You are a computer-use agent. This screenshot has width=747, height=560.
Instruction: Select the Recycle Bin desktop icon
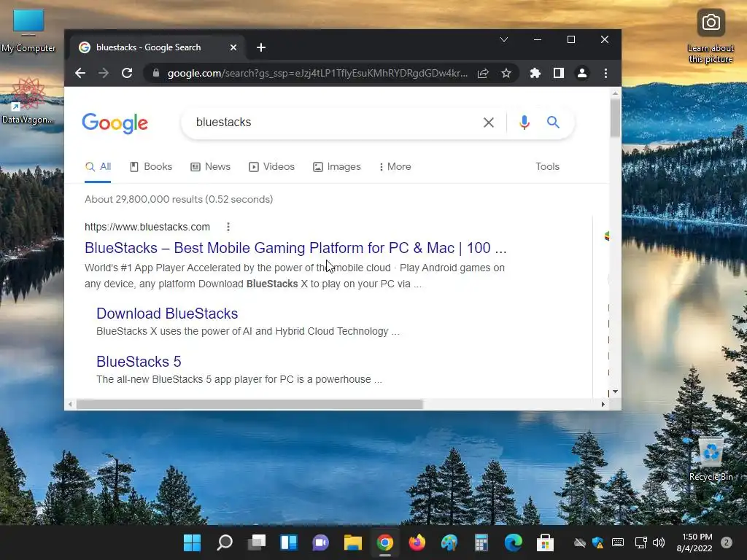click(711, 459)
